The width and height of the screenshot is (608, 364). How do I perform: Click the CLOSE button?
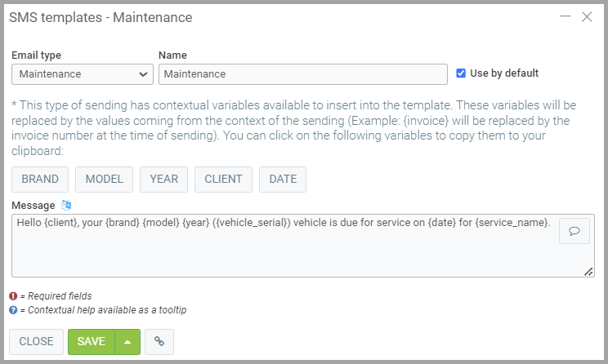pyautogui.click(x=37, y=342)
